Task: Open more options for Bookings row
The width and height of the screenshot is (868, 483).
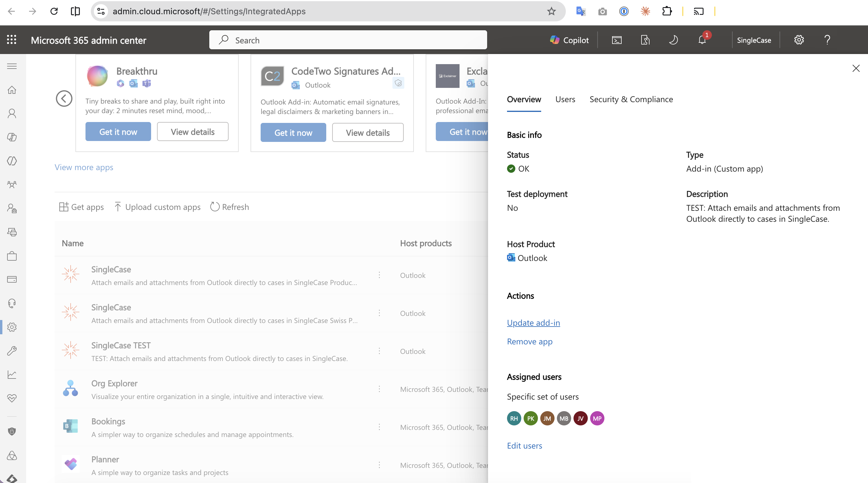Action: tap(379, 427)
